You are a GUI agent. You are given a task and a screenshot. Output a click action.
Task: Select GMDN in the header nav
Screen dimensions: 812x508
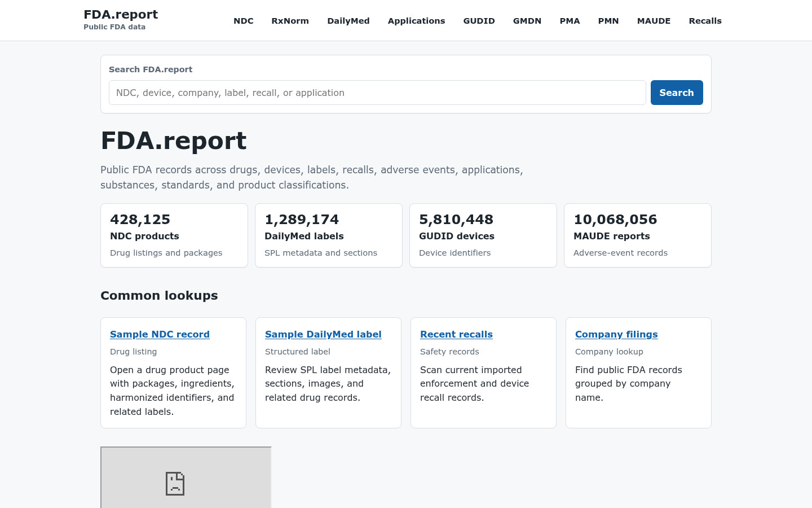[x=527, y=21]
